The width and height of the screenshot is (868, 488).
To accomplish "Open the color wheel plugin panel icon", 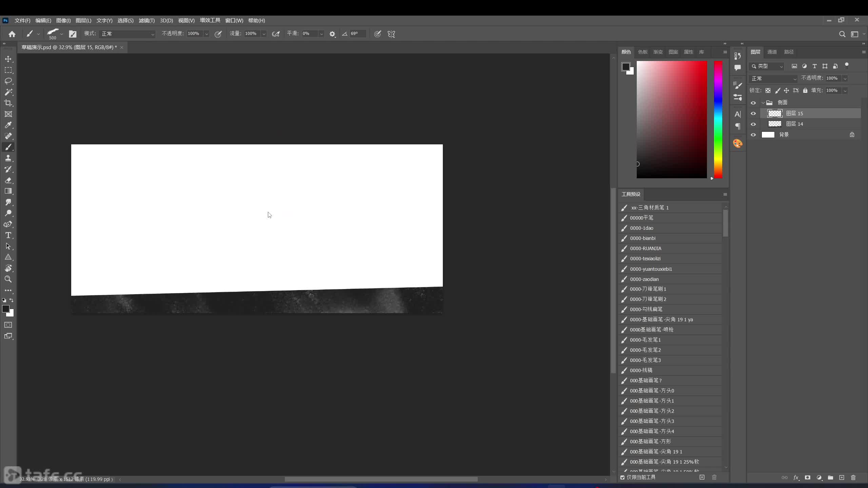I will [737, 143].
